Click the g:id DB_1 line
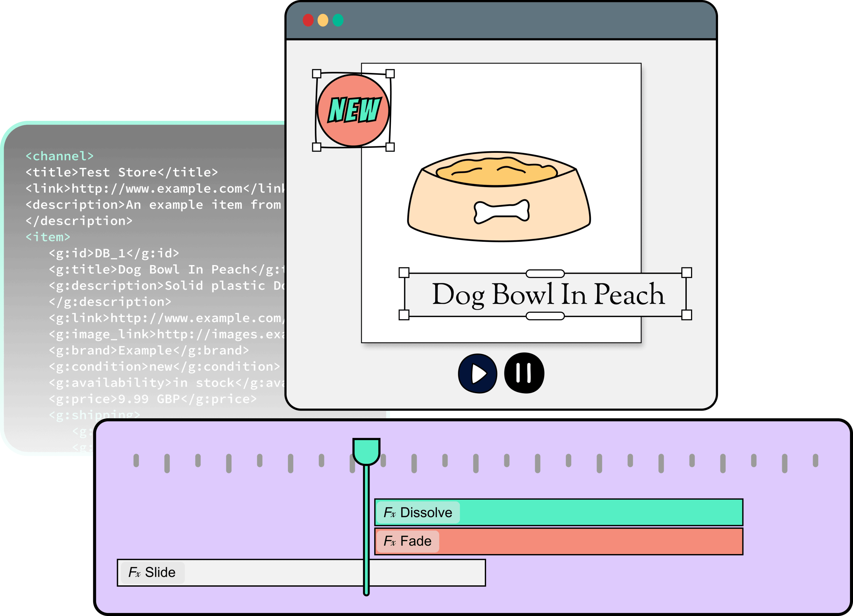 (114, 253)
